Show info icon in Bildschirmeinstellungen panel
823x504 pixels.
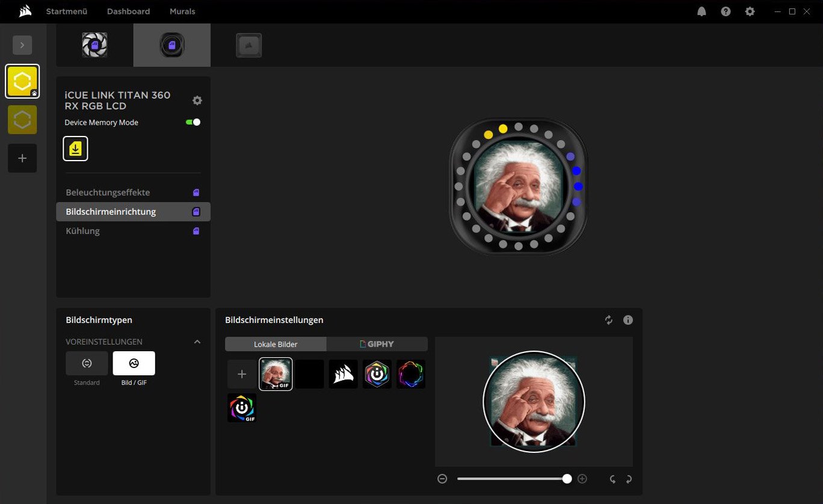click(628, 320)
